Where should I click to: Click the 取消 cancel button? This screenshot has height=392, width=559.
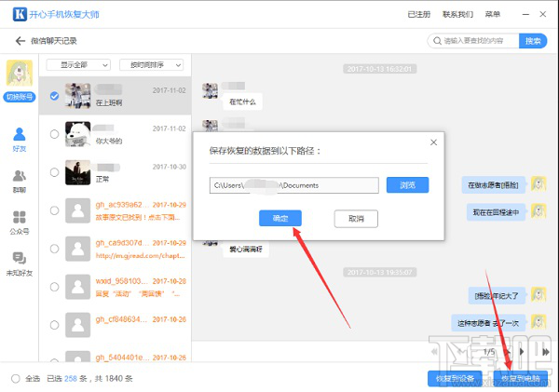click(x=356, y=219)
